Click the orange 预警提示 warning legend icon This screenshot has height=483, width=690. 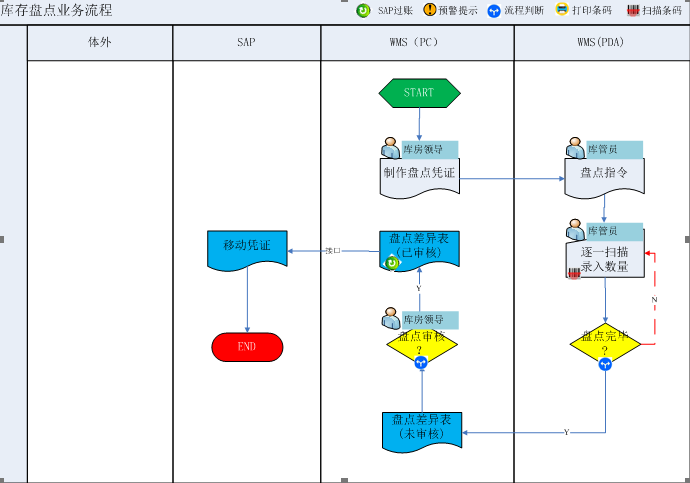(x=429, y=10)
